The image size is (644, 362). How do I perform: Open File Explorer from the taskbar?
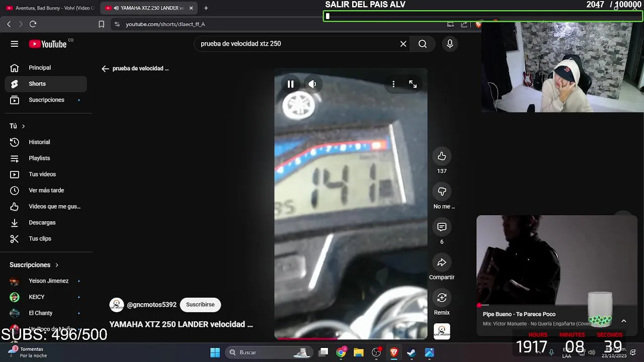358,352
